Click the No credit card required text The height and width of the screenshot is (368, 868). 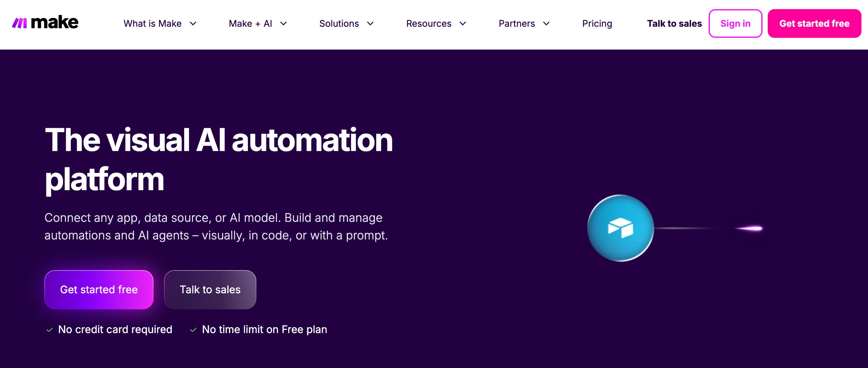(115, 329)
